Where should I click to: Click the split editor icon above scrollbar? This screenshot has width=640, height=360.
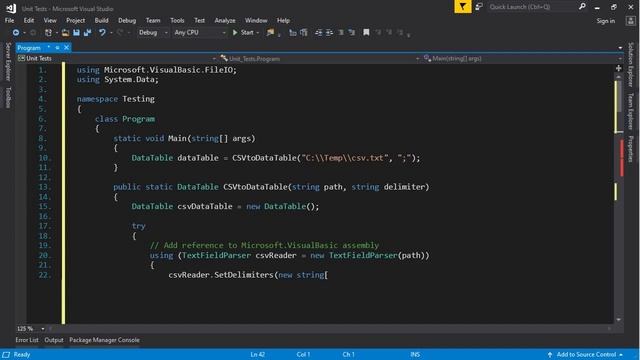coord(619,68)
